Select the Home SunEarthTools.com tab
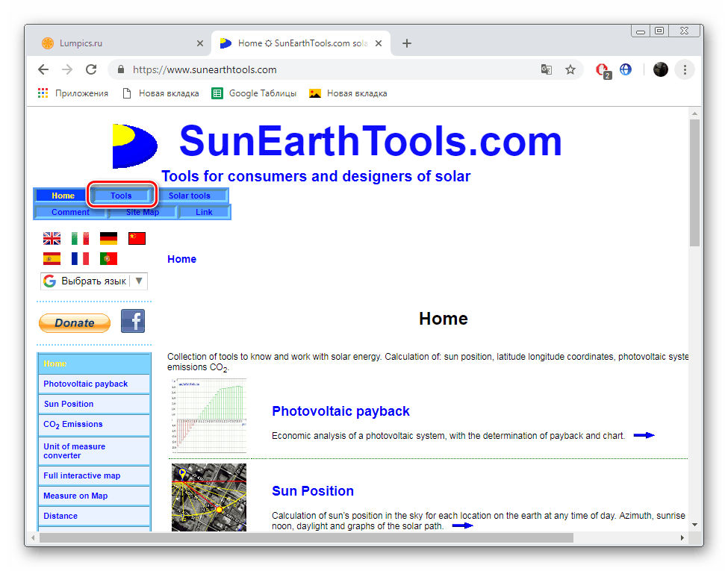Viewport: 728px width, 571px height. point(302,43)
